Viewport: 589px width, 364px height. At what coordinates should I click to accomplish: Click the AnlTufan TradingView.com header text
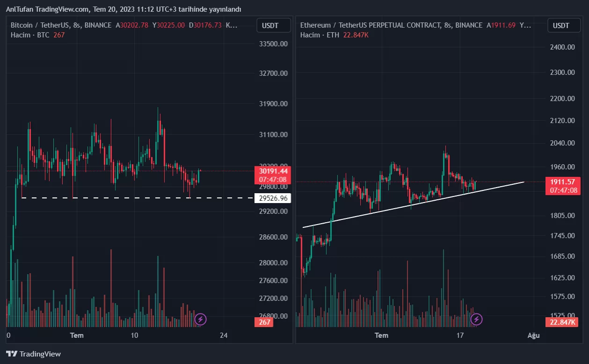point(124,9)
